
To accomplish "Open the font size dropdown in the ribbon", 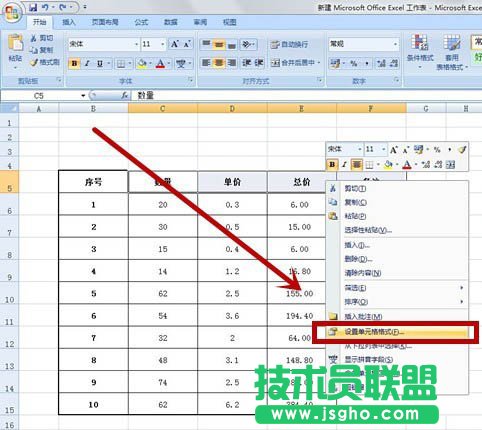I will (163, 44).
